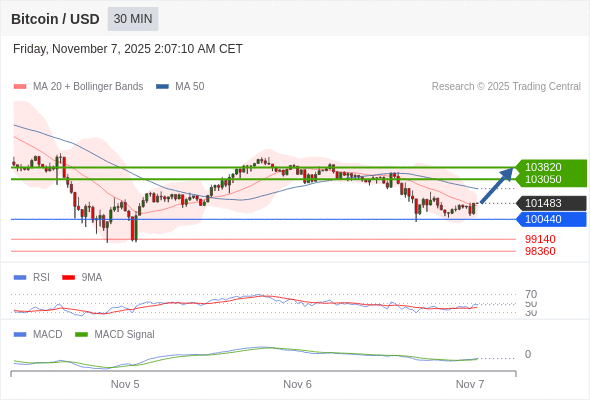Click the MA 20 + Bollinger Bands legend swatch
Viewport: 590px width, 400px height.
20,87
